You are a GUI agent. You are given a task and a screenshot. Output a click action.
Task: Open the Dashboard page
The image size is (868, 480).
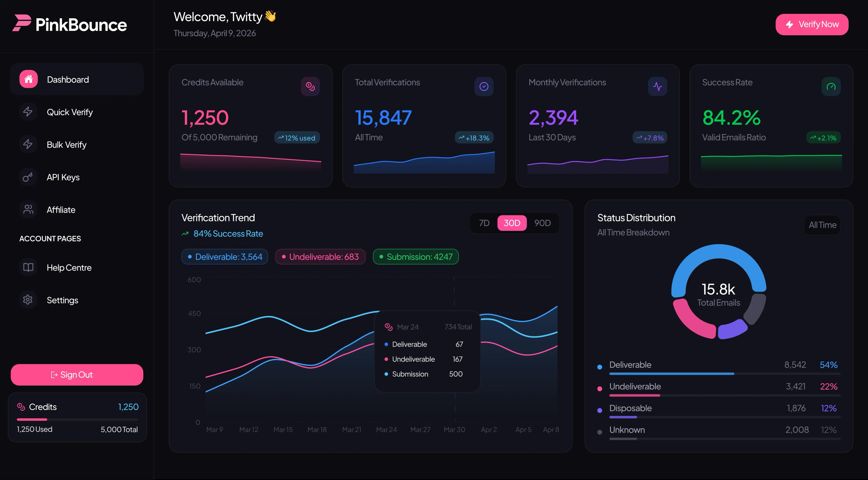pos(77,79)
